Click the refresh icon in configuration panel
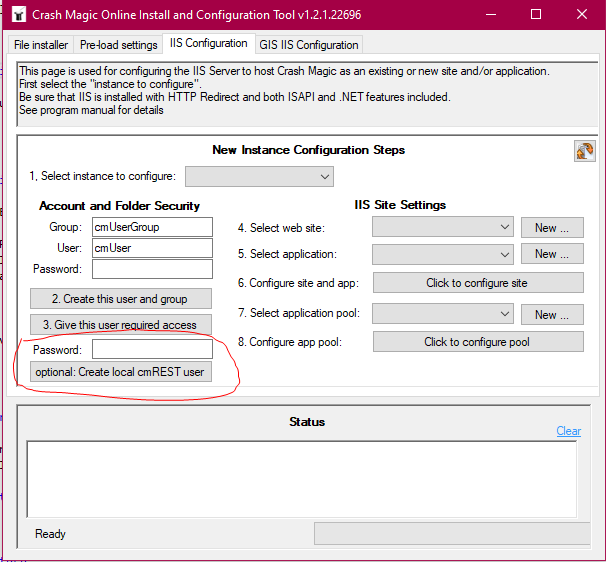The height and width of the screenshot is (562, 606). point(584,151)
